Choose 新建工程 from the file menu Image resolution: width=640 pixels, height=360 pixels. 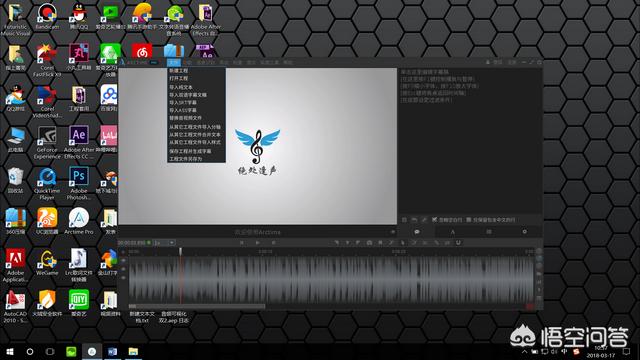click(x=179, y=71)
